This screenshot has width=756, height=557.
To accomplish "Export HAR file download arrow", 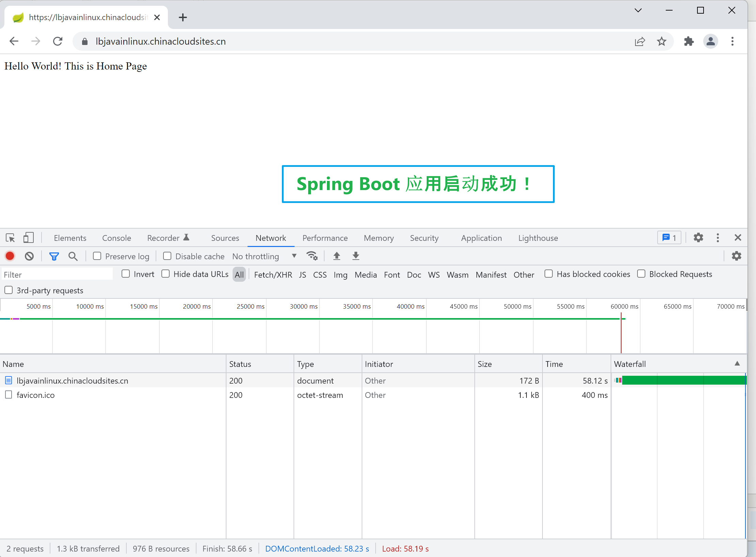I will point(356,256).
